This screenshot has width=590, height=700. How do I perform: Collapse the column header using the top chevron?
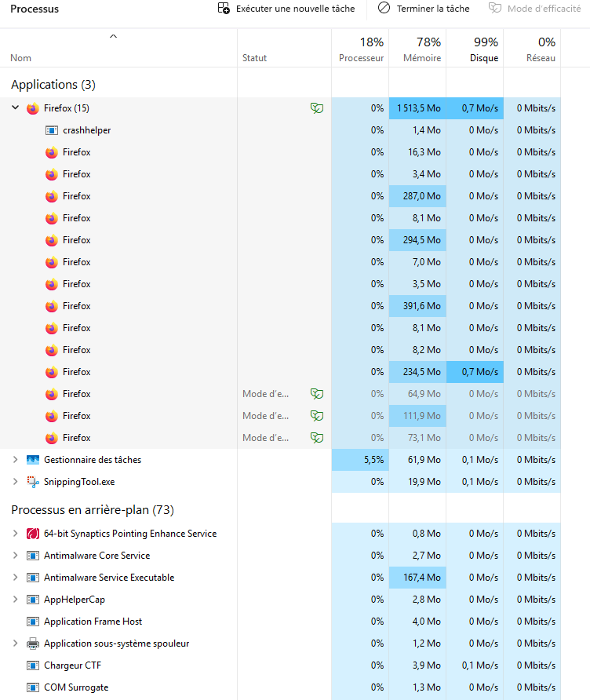tap(114, 36)
